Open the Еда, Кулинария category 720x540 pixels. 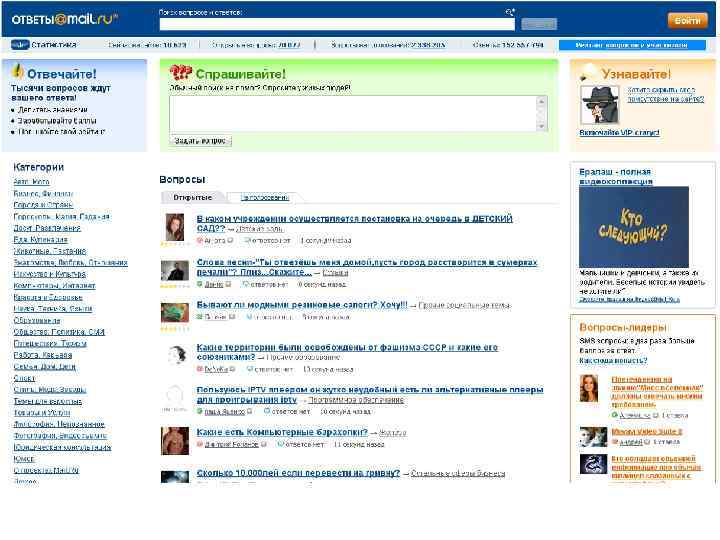point(40,239)
